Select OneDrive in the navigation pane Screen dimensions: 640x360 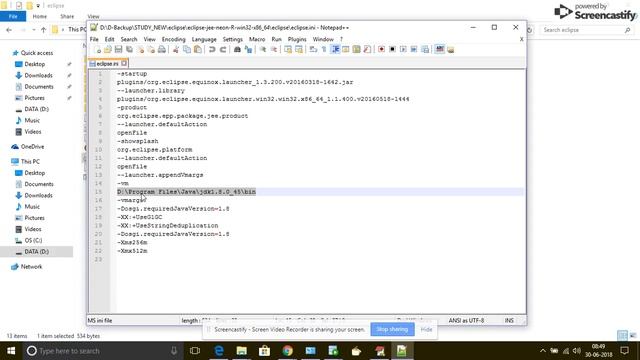click(32, 147)
